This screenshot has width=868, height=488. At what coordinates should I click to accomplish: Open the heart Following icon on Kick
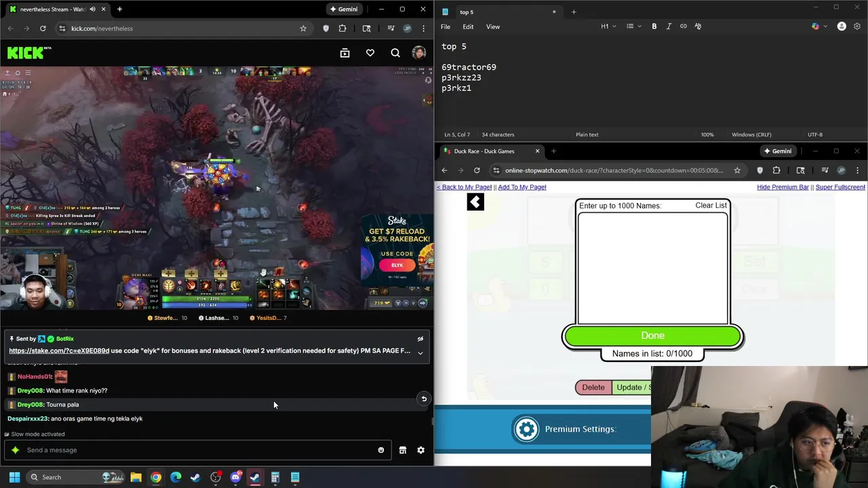click(x=370, y=53)
